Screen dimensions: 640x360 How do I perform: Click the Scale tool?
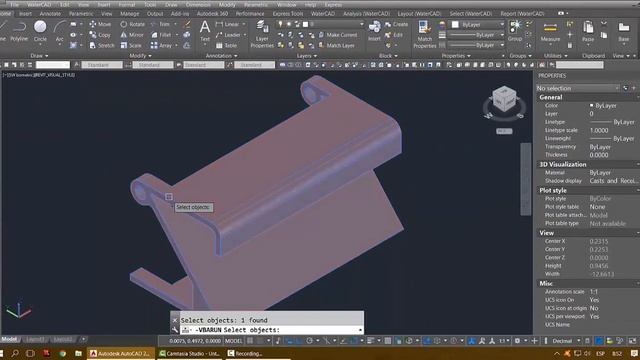[x=131, y=45]
